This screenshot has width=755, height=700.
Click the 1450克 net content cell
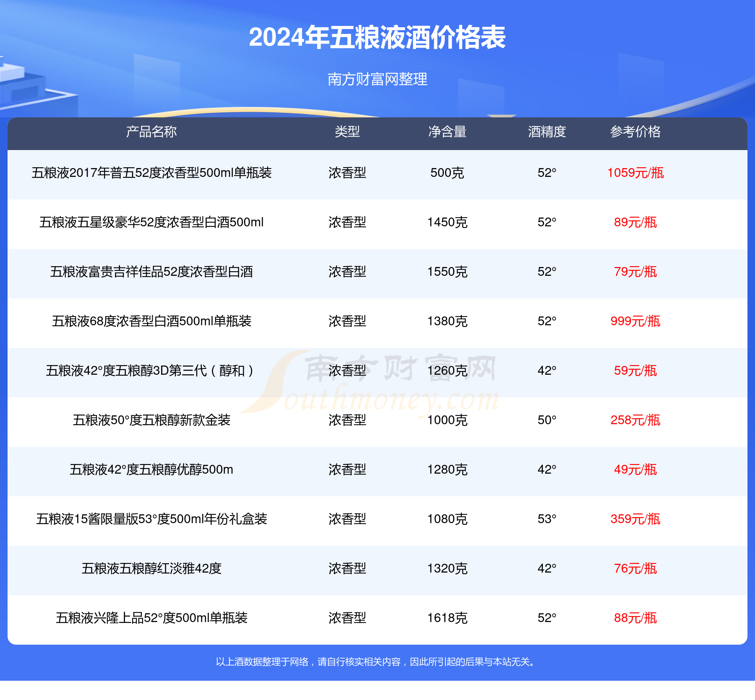coord(447,222)
